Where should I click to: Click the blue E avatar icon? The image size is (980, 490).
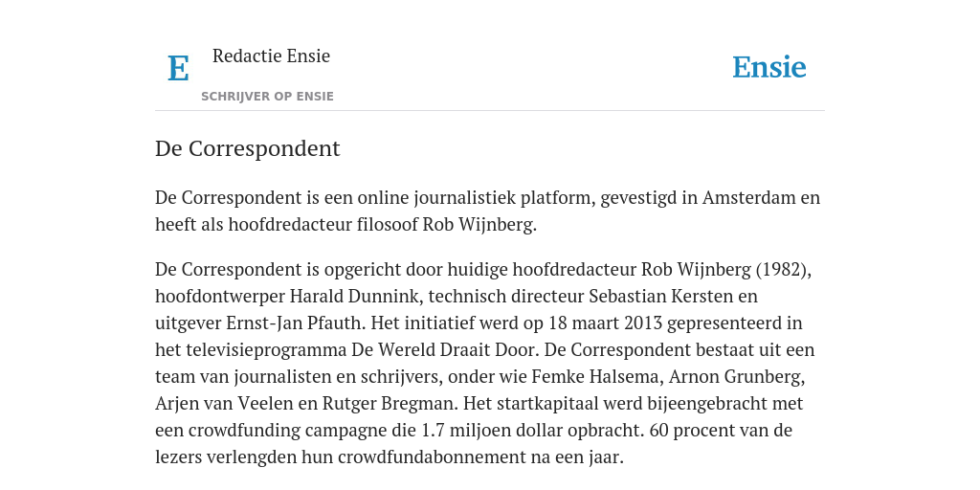[x=178, y=68]
